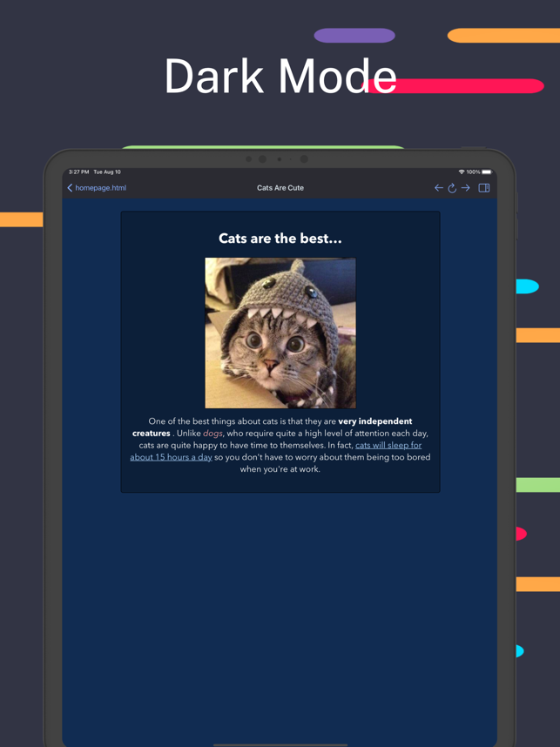The width and height of the screenshot is (560, 747).
Task: Tap the Wi-Fi status icon
Action: click(462, 172)
